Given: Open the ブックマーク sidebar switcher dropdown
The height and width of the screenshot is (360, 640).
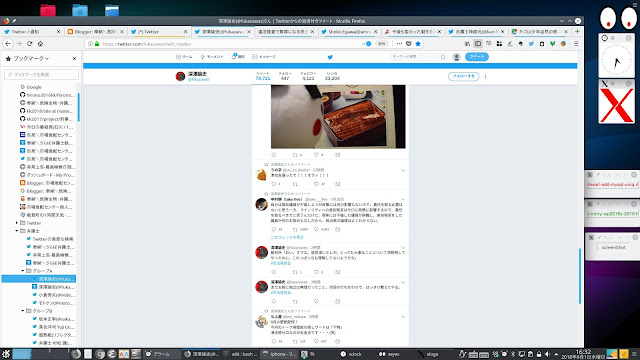Looking at the screenshot, I should click(x=31, y=58).
